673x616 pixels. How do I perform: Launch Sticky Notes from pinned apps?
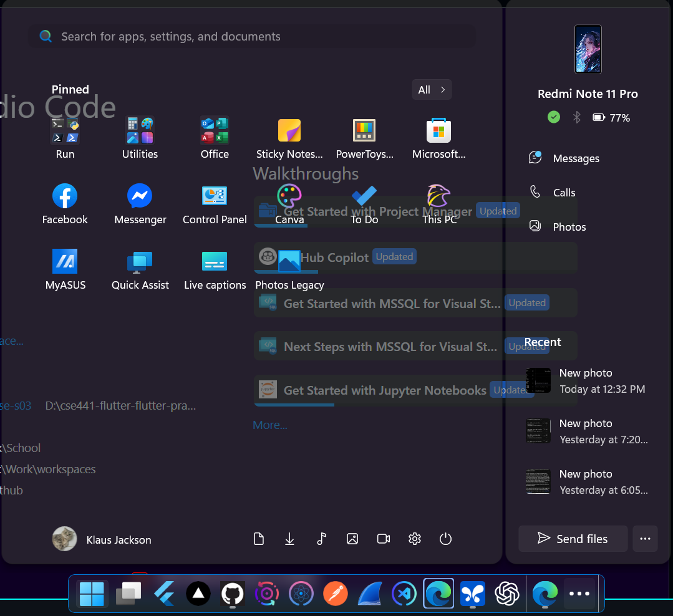pos(289,138)
